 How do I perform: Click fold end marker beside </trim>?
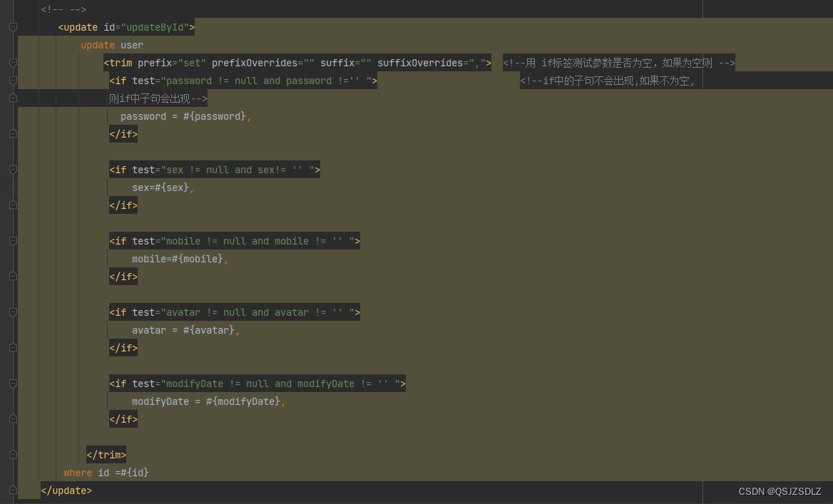coord(14,454)
